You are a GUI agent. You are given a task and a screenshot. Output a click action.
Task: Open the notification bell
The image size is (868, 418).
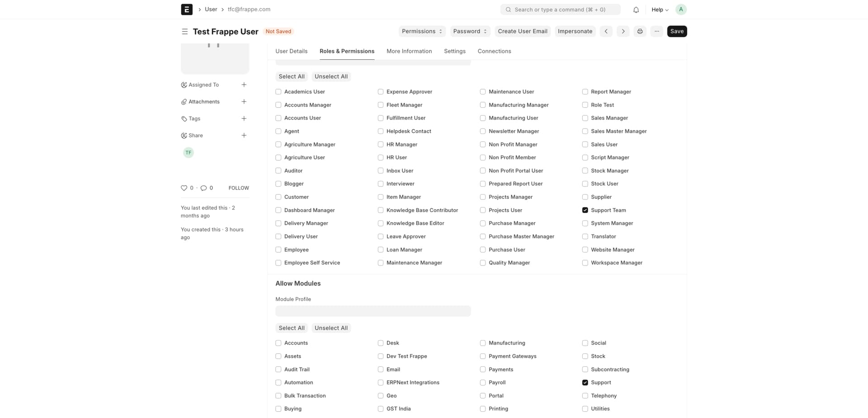pyautogui.click(x=635, y=9)
